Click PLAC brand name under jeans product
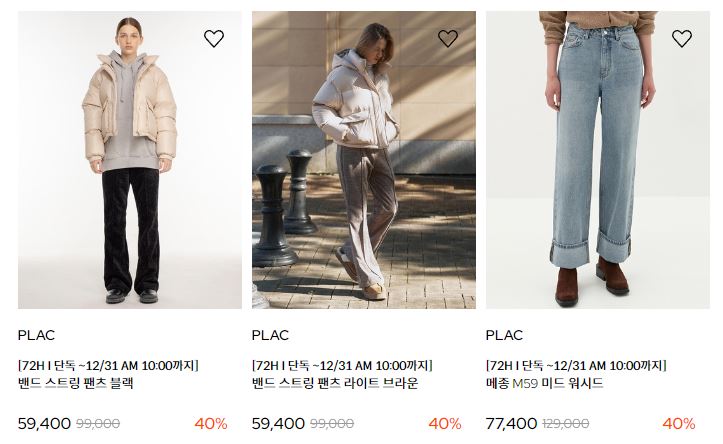 pos(504,335)
